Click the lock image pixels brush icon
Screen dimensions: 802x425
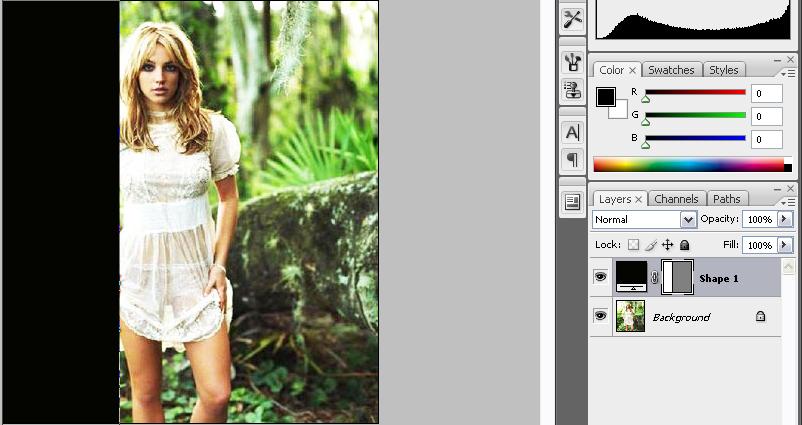650,245
